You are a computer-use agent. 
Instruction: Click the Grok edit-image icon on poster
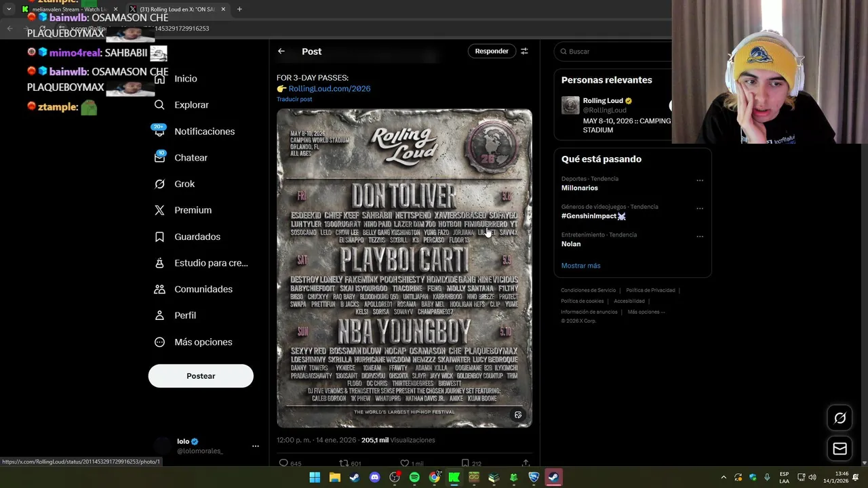518,415
